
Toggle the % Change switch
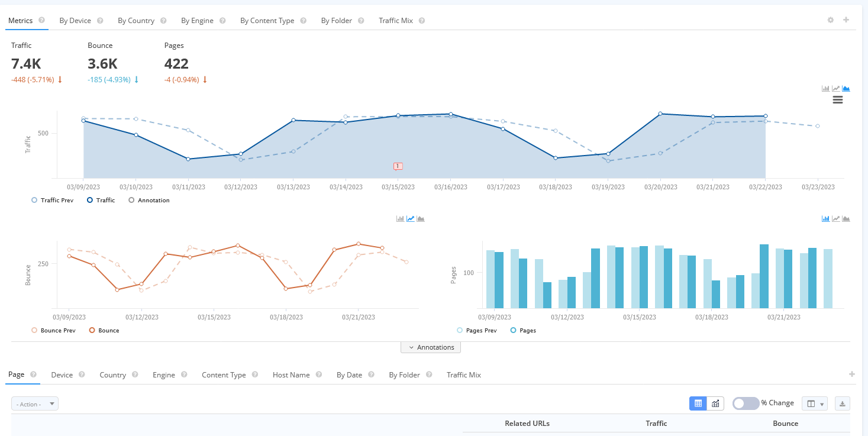(x=746, y=403)
